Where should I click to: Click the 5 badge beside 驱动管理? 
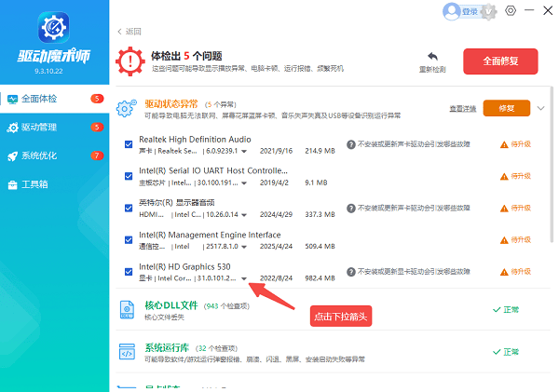pyautogui.click(x=97, y=128)
